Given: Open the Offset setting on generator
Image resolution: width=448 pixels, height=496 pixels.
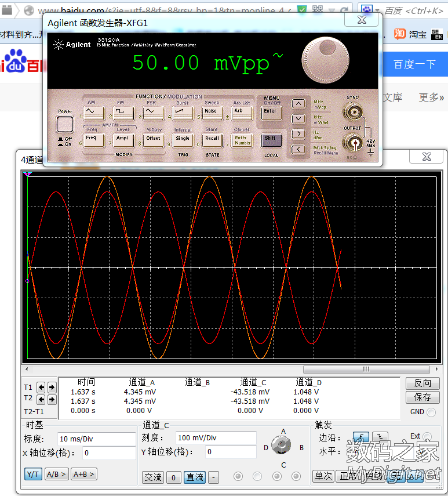Looking at the screenshot, I should 153,140.
